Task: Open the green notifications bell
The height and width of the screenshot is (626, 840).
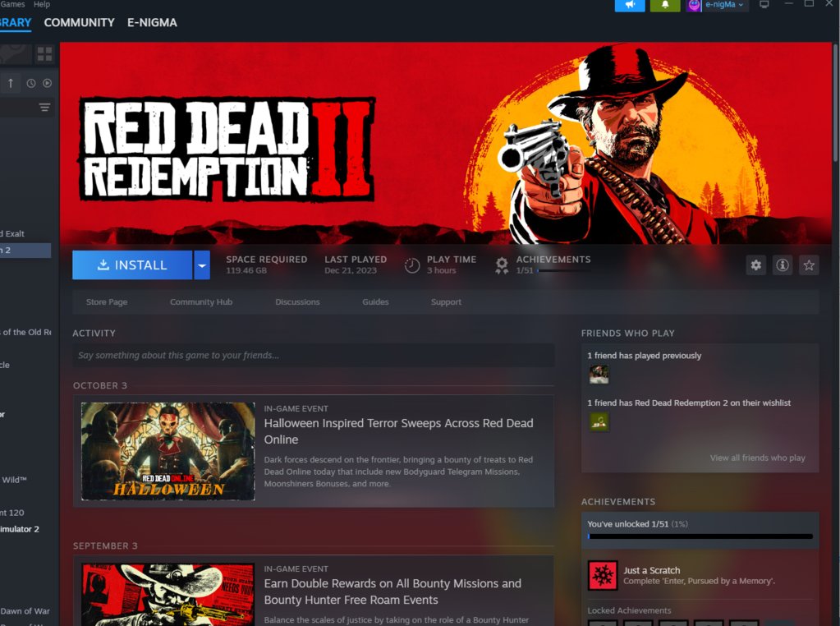Action: tap(665, 5)
